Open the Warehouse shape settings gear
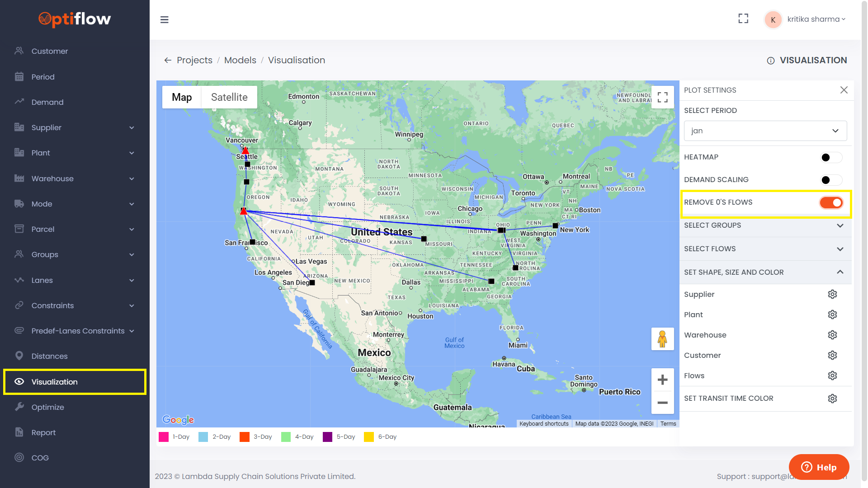This screenshot has width=868, height=488. 832,335
